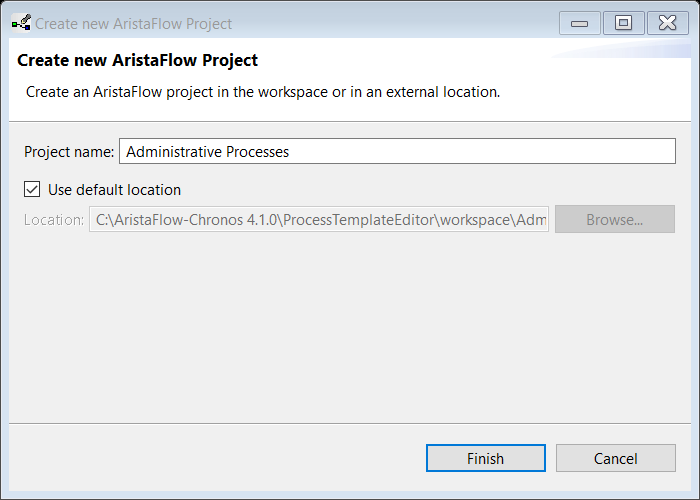Click the greyed 'Location:' label
The width and height of the screenshot is (700, 500).
coord(54,220)
